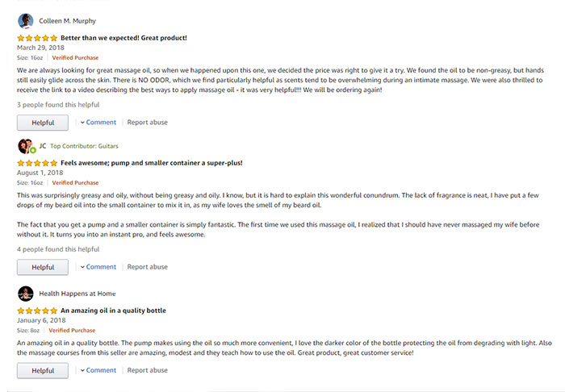
Task: Report abuse on Health Happens at Home review
Action: point(148,370)
